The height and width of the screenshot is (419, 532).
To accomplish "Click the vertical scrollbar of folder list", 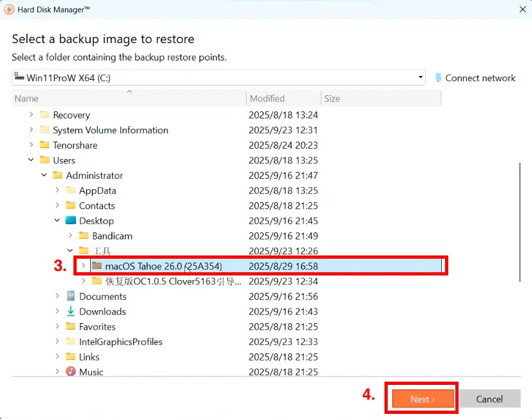I will tap(520, 222).
